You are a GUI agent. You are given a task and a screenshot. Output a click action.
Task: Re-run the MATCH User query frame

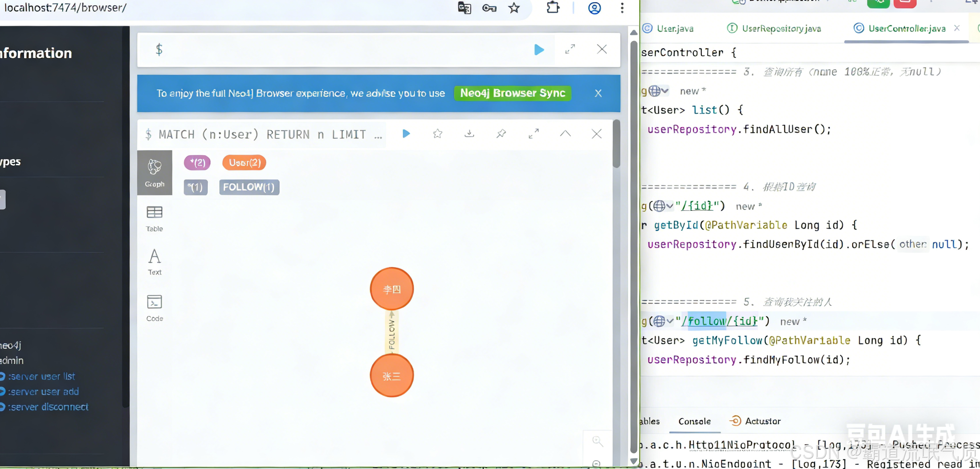406,134
